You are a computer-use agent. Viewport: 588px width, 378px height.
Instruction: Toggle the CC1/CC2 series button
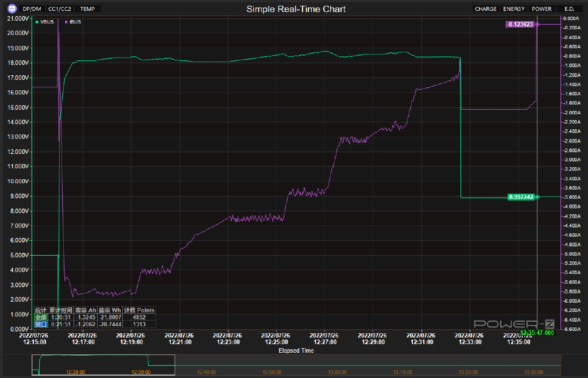(x=60, y=9)
